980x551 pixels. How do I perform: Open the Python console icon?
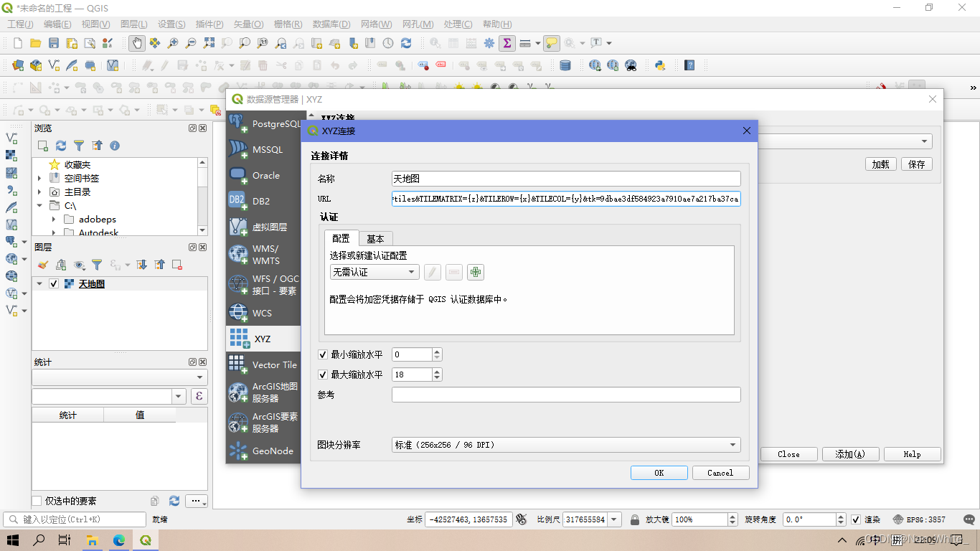(660, 65)
